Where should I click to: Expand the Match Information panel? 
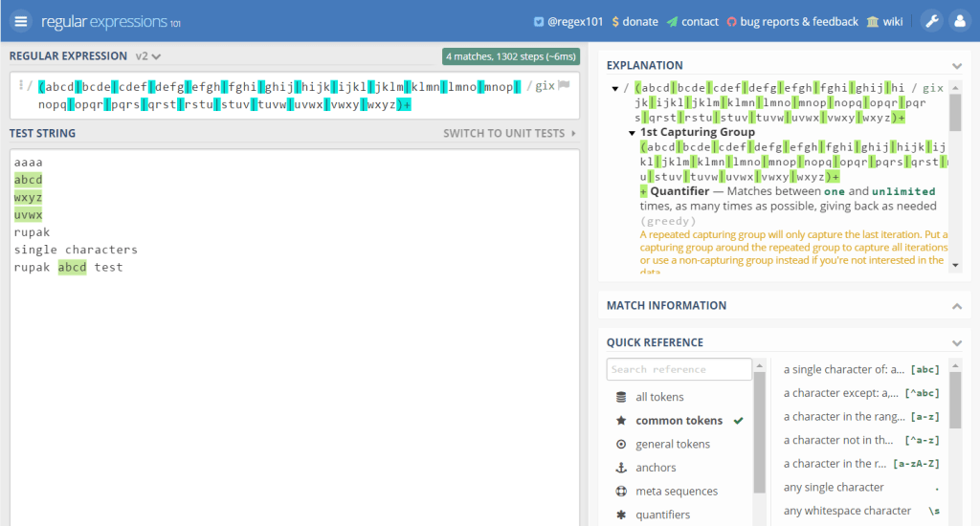(956, 306)
